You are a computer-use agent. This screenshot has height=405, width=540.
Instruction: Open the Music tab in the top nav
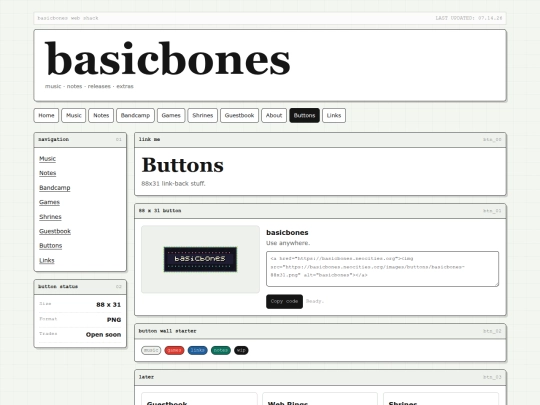pyautogui.click(x=74, y=115)
